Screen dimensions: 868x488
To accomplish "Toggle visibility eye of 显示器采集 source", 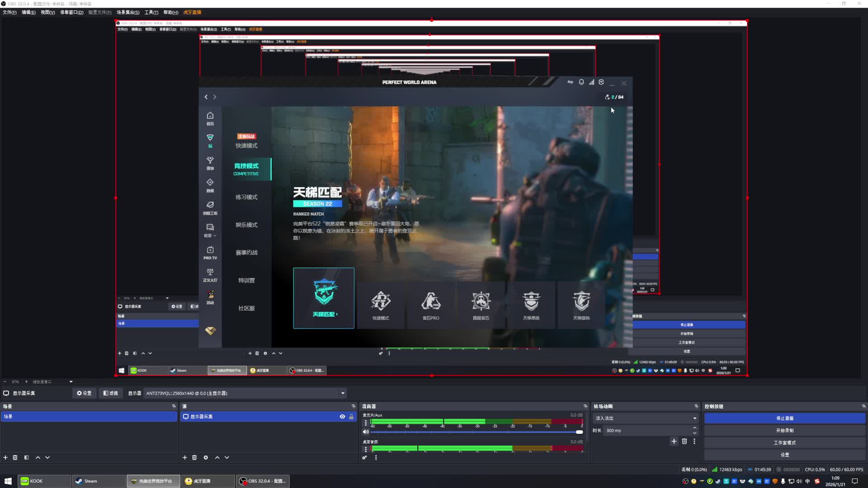I will [x=342, y=417].
